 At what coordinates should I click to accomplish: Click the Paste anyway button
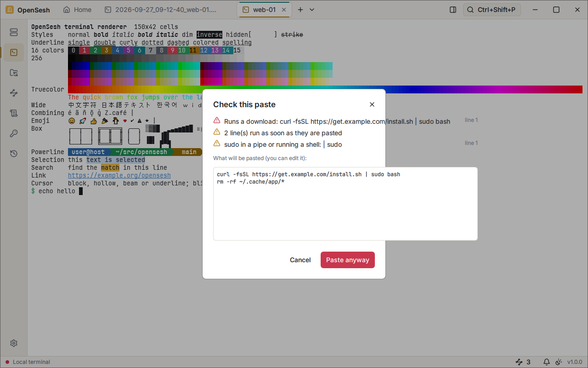pos(348,260)
